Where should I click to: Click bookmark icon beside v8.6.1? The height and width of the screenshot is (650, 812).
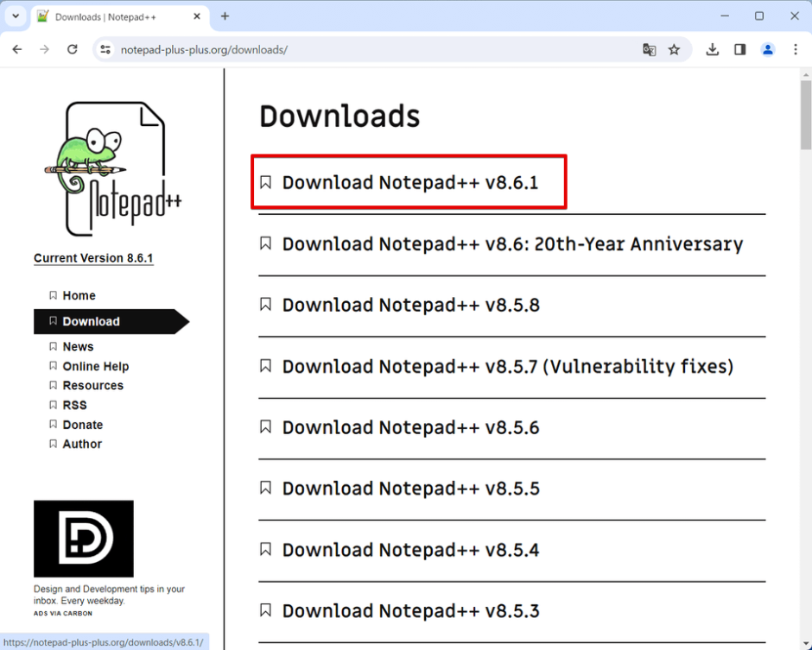266,182
